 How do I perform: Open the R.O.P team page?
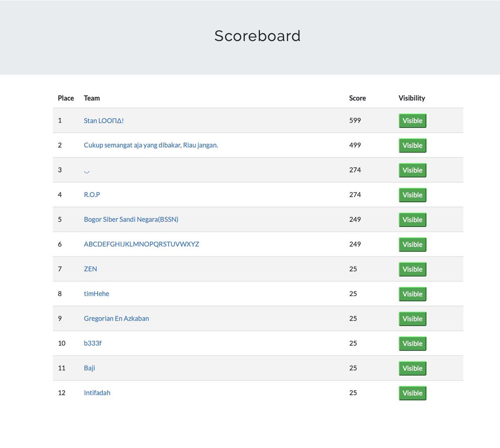click(92, 195)
